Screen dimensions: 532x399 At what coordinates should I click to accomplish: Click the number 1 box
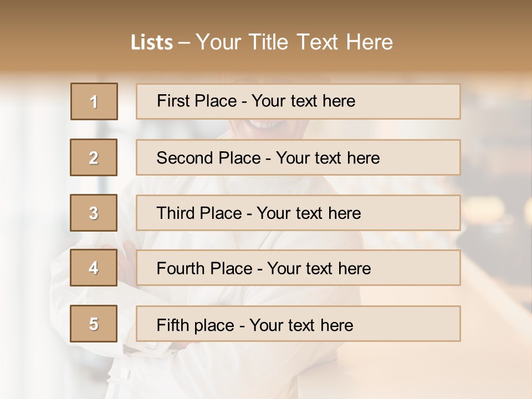(94, 101)
